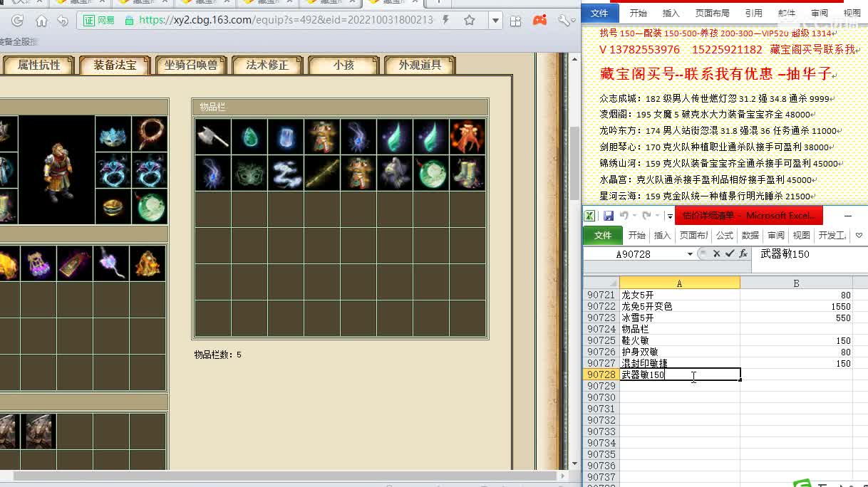Click the orange flaming robe item in inventory
The height and width of the screenshot is (487, 868).
coord(467,137)
